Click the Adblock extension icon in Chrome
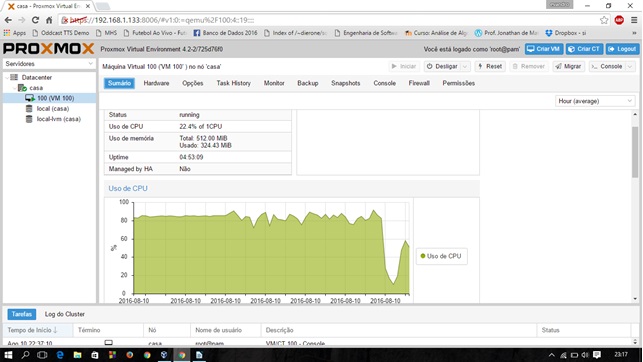Screen dimensions: 643x362 click(619, 20)
